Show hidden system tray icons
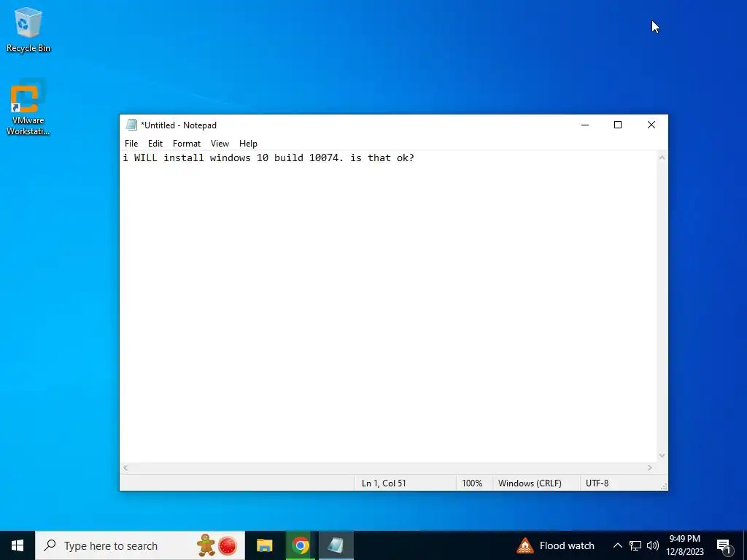 617,545
